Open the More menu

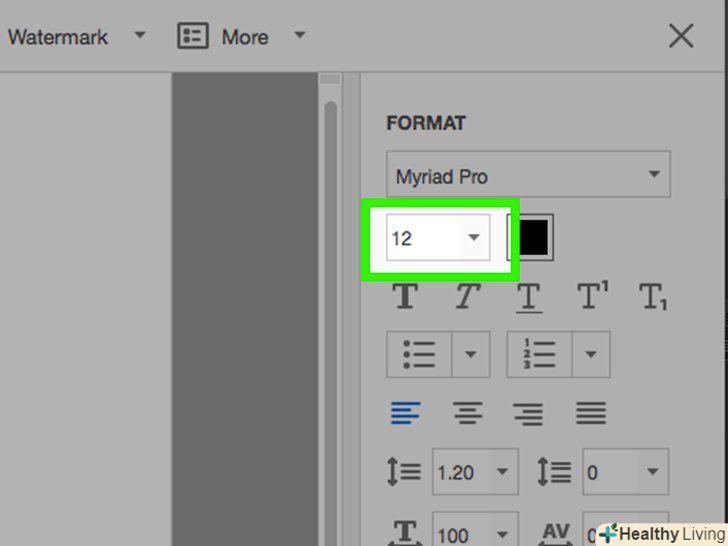[x=243, y=37]
